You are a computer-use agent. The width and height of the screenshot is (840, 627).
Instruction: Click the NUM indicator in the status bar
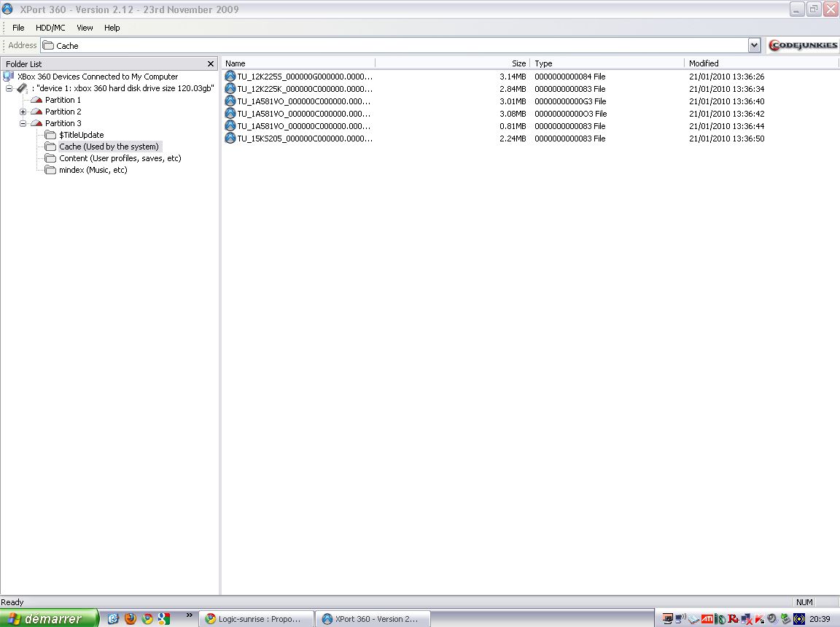(804, 602)
